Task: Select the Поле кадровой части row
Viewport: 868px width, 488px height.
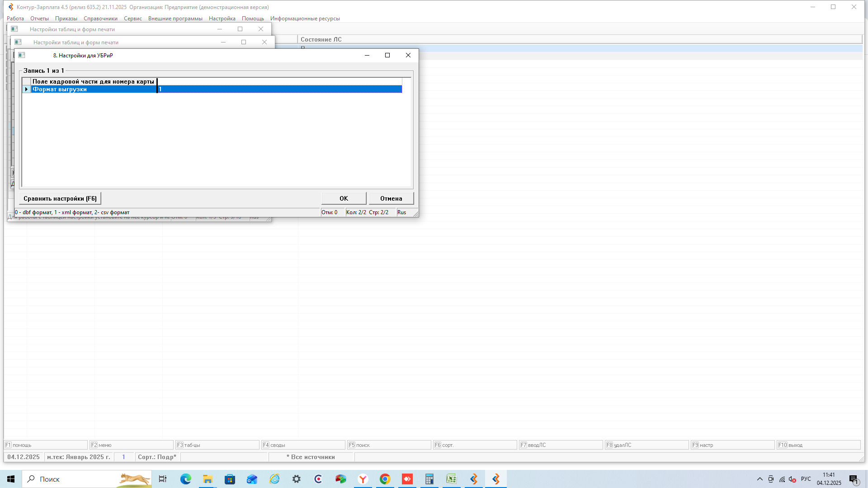Action: [x=93, y=82]
